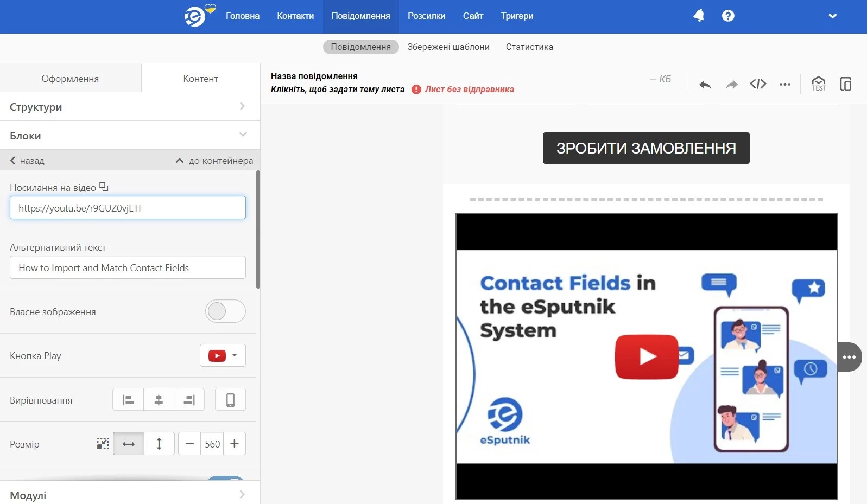Screen dimensions: 867x504
Task: Switch to the Оформлення tab
Action: 70,78
